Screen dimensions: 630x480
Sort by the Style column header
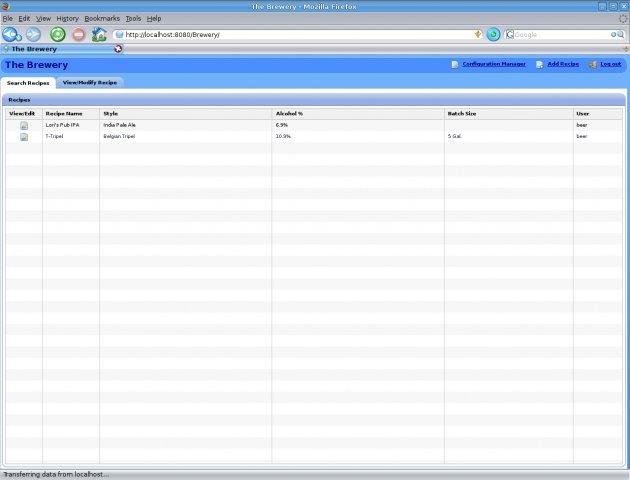[x=186, y=114]
